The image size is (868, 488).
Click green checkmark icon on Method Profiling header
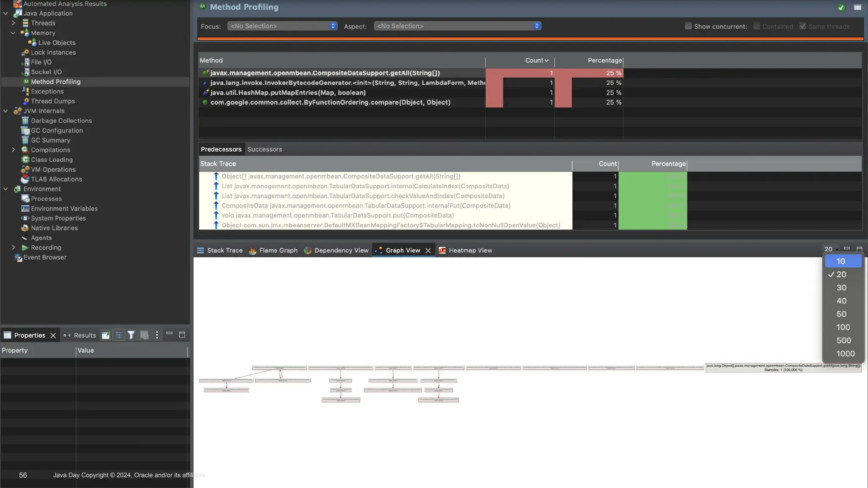tap(841, 8)
